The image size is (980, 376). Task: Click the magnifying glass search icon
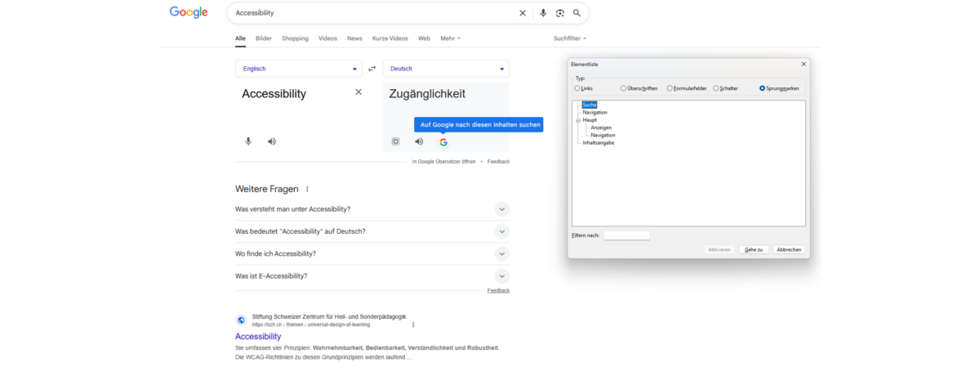point(577,13)
